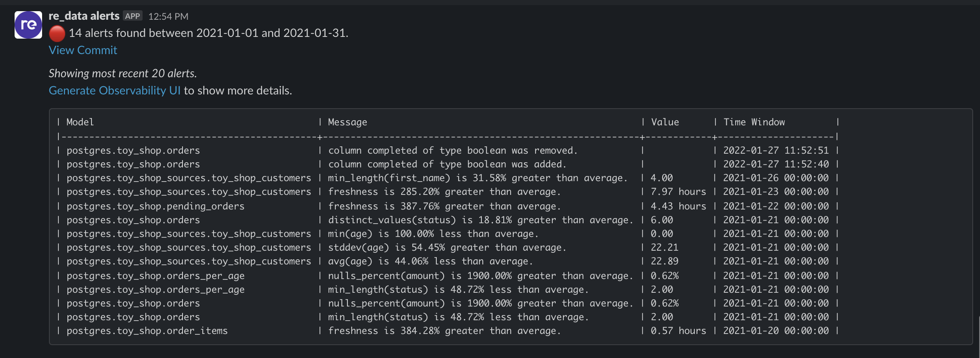Open the Generate Observability UI link
This screenshot has height=358, width=980.
pyautogui.click(x=115, y=91)
